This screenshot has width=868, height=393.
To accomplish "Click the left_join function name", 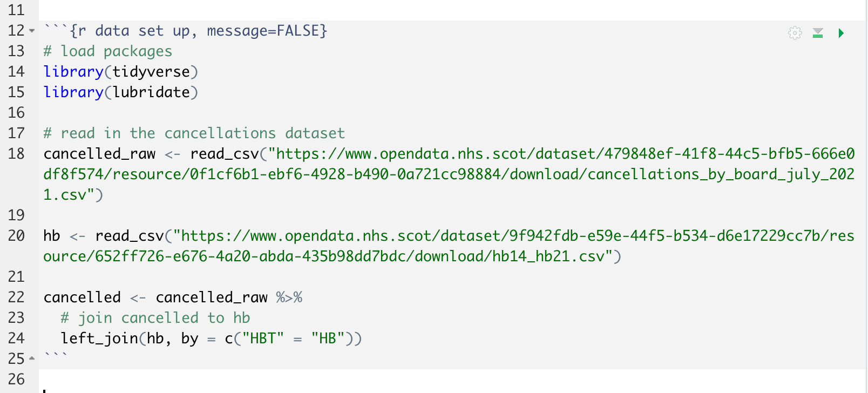I will tap(99, 338).
